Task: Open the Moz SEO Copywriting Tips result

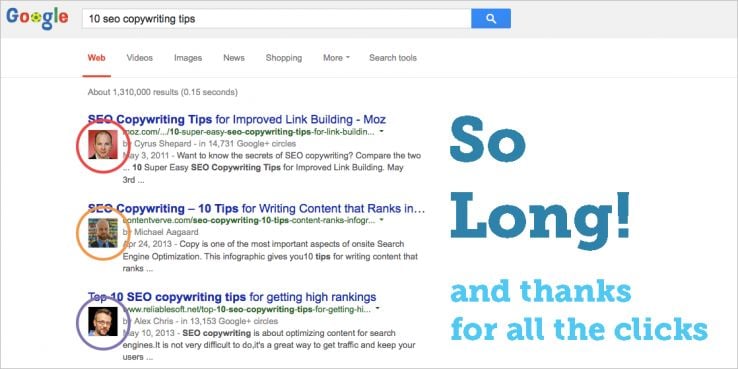Action: [x=237, y=119]
